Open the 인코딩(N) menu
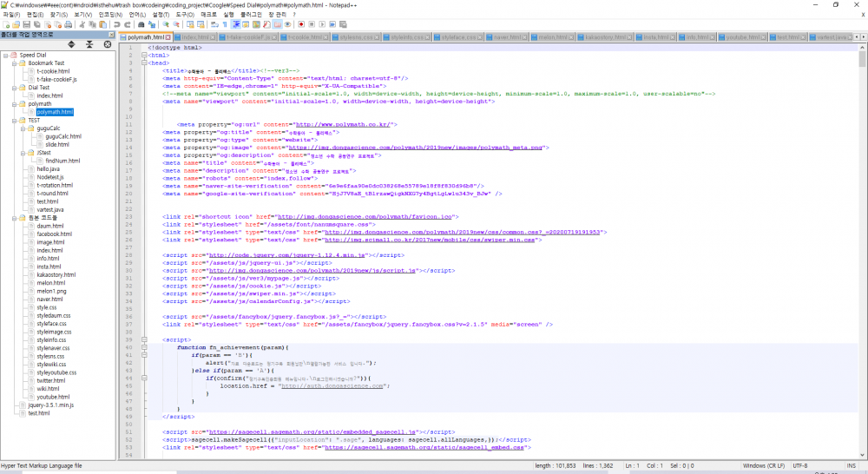868x474 pixels. (x=111, y=15)
